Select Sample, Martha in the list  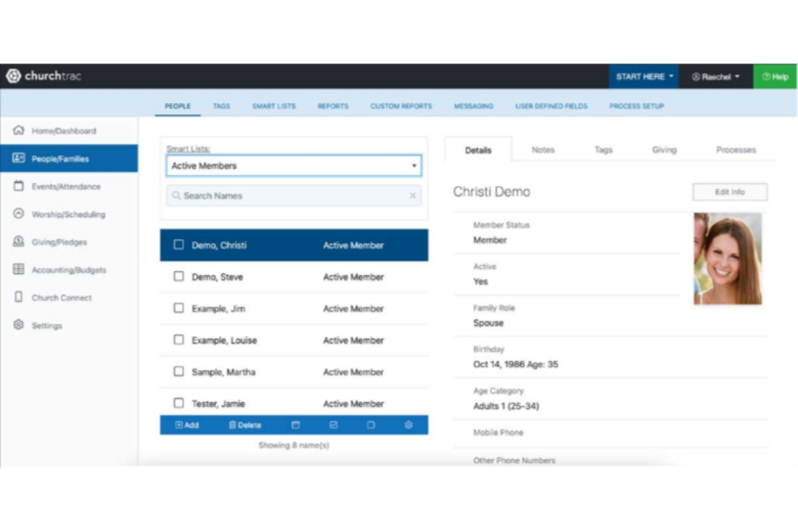point(223,372)
